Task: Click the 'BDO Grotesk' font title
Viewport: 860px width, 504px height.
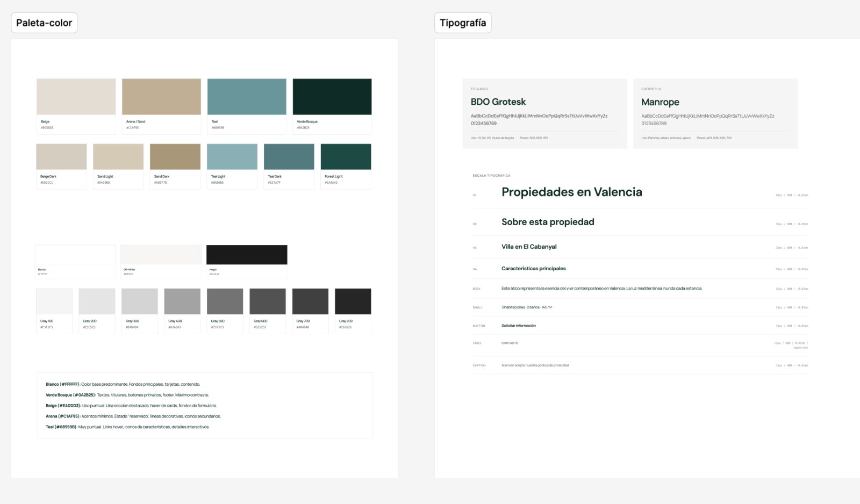Action: 498,102
